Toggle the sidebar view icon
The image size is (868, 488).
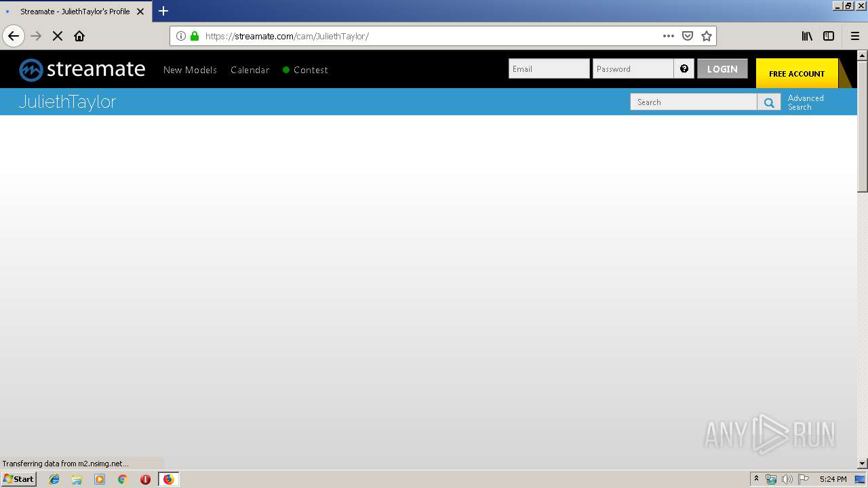(x=829, y=36)
